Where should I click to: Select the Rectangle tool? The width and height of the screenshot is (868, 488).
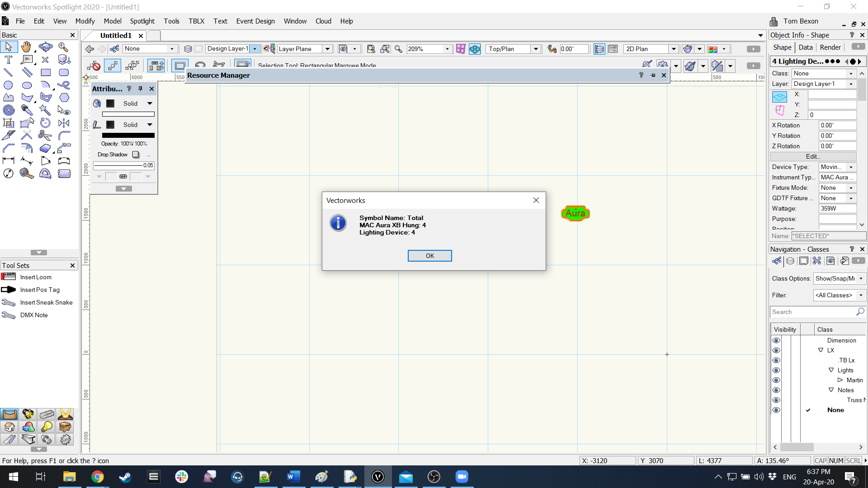click(46, 72)
